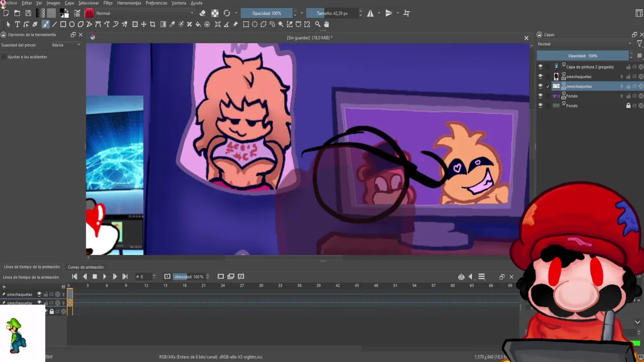Toggle wrap around mode icon
Viewport: 644px width, 362px height.
point(407,13)
